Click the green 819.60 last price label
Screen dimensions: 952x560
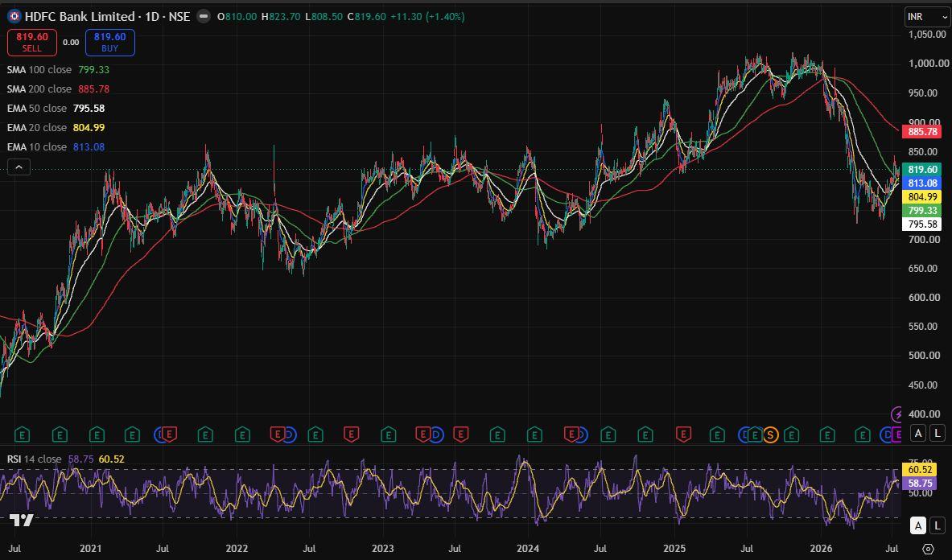(922, 169)
